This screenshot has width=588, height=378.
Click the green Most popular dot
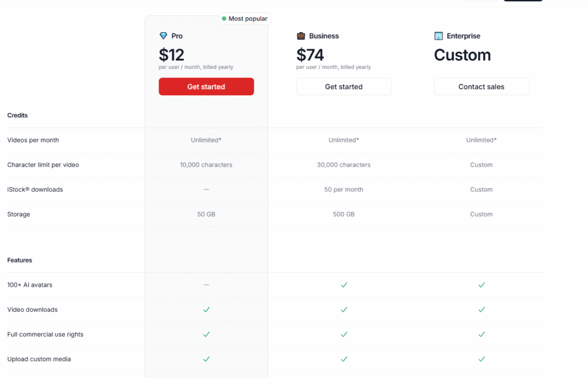click(224, 18)
